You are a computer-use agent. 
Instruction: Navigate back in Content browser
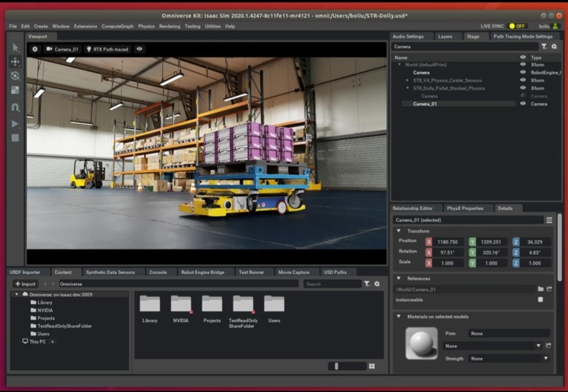(x=45, y=284)
